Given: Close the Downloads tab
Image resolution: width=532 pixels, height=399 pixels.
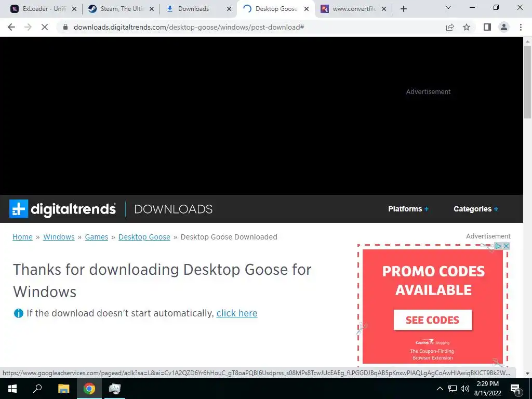Looking at the screenshot, I should (229, 9).
